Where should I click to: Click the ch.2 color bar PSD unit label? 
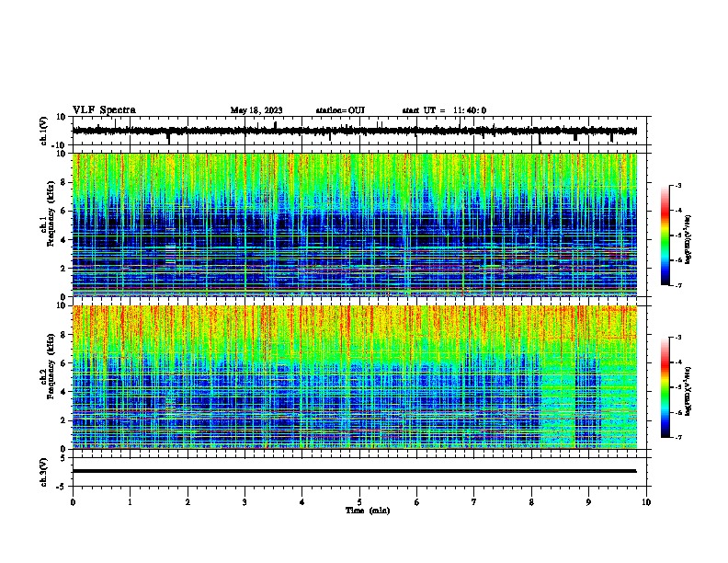[688, 391]
